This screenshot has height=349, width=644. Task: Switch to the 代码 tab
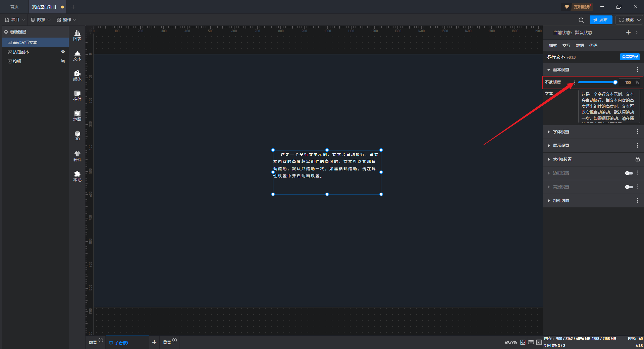click(x=593, y=46)
